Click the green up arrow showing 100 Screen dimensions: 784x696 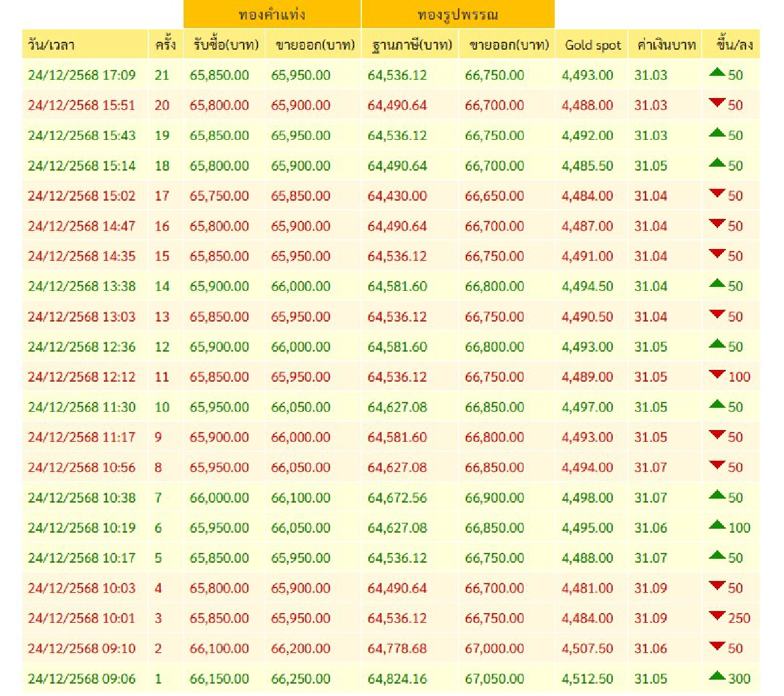tap(717, 525)
